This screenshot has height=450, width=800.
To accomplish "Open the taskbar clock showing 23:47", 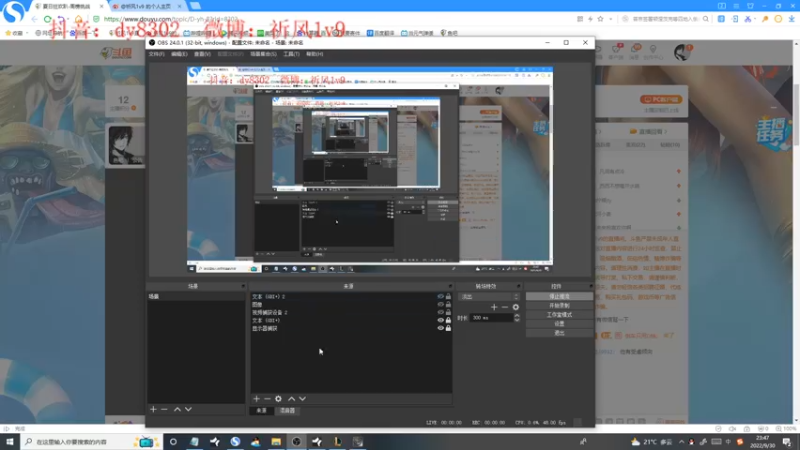I will 763,442.
